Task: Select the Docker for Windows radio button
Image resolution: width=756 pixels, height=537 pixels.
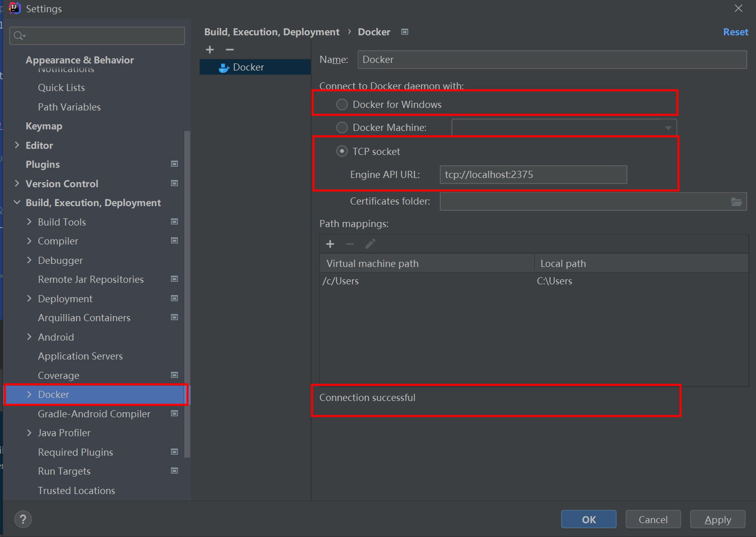Action: click(x=342, y=105)
